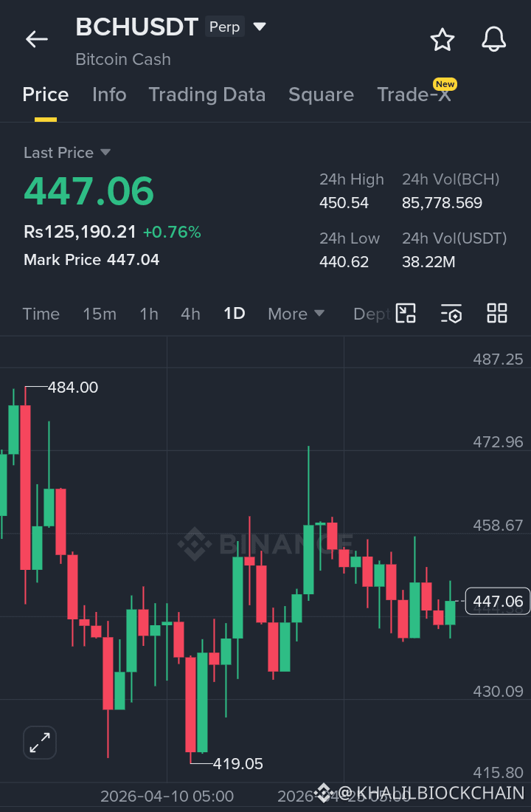Click the 430.09 price axis label
531x812 pixels.
click(x=498, y=692)
